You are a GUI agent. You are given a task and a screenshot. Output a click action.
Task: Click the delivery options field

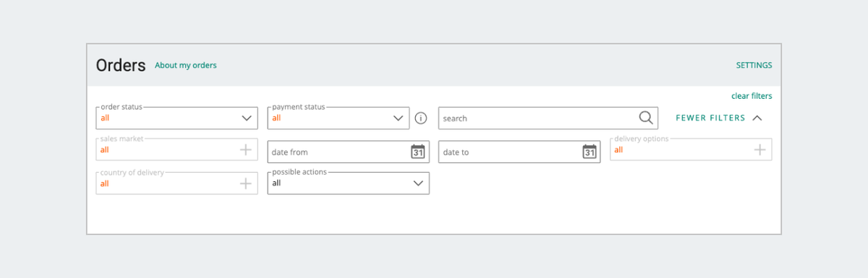click(x=691, y=149)
